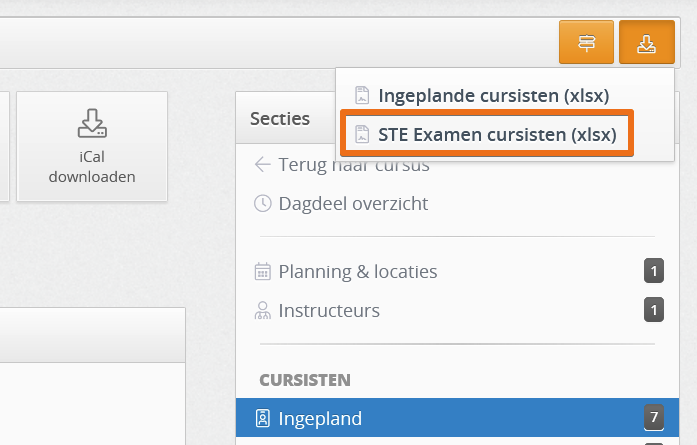Select the Ingepland cursisten item
The height and width of the screenshot is (445, 697).
[457, 418]
